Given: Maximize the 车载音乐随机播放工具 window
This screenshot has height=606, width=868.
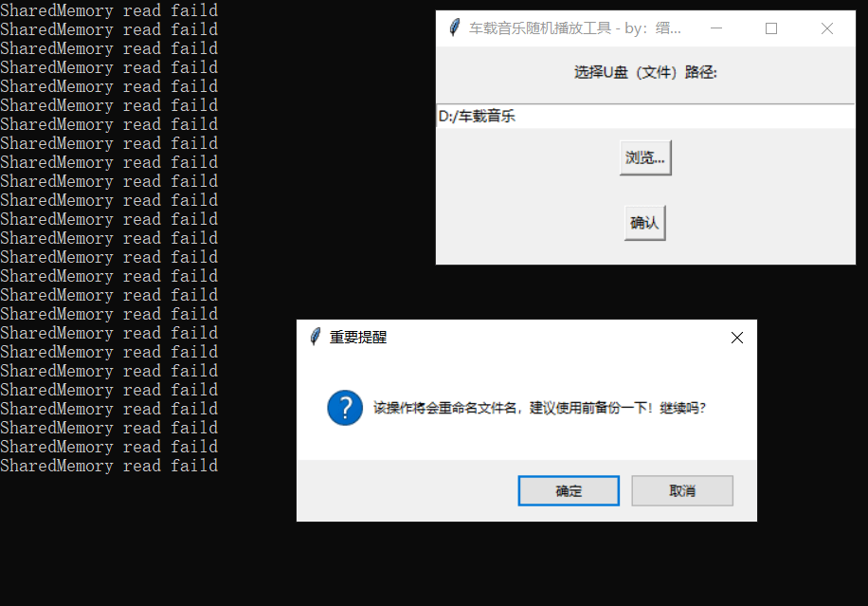Looking at the screenshot, I should (771, 28).
